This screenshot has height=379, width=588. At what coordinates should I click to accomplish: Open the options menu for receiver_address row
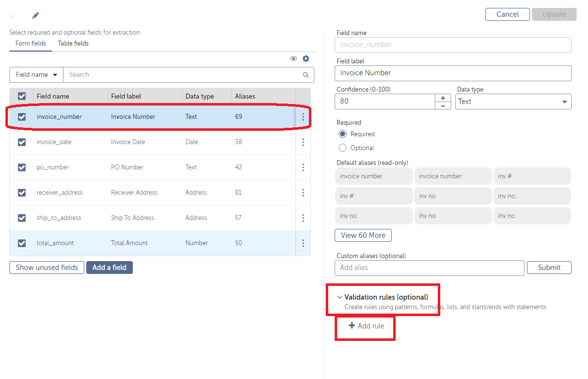pos(303,193)
